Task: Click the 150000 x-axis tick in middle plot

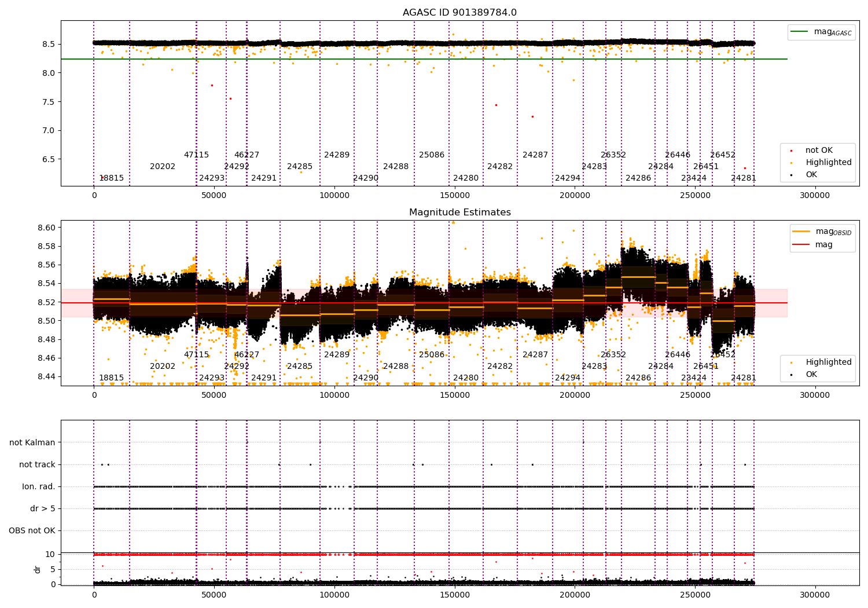Action: pos(454,395)
